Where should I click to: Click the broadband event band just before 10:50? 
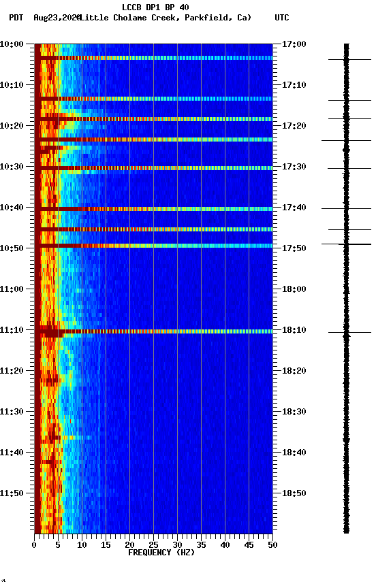(153, 246)
